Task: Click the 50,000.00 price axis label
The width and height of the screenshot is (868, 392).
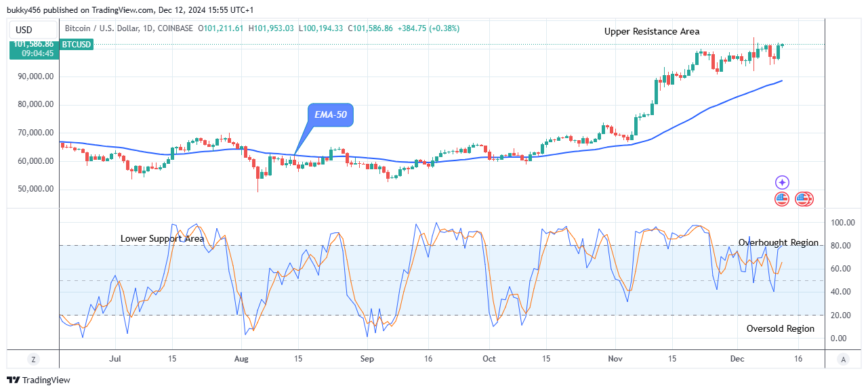Action: [34, 189]
